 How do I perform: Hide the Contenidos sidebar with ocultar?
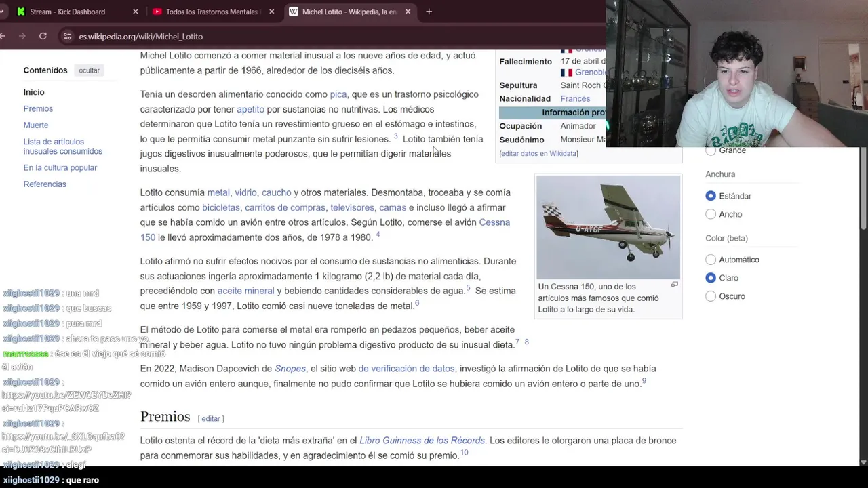tap(89, 70)
